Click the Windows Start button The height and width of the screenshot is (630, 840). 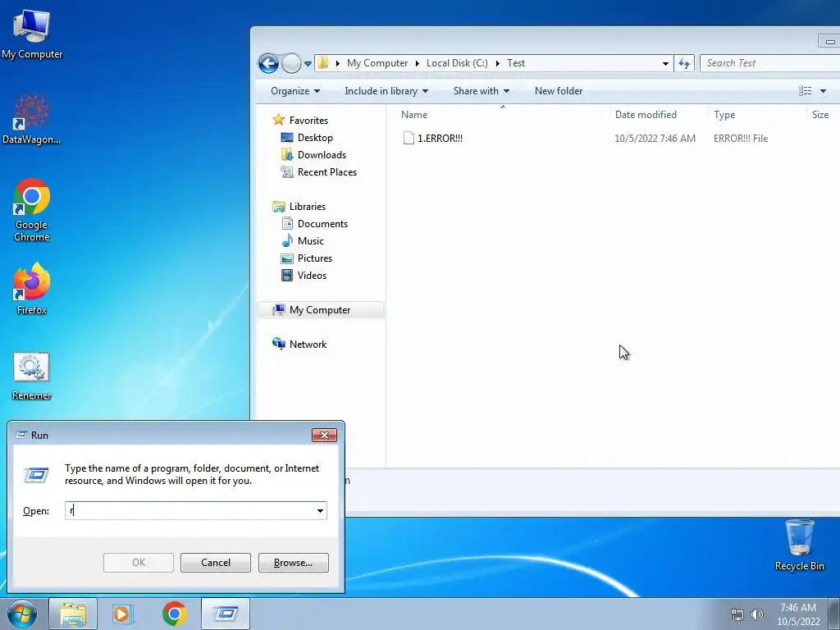tap(22, 614)
